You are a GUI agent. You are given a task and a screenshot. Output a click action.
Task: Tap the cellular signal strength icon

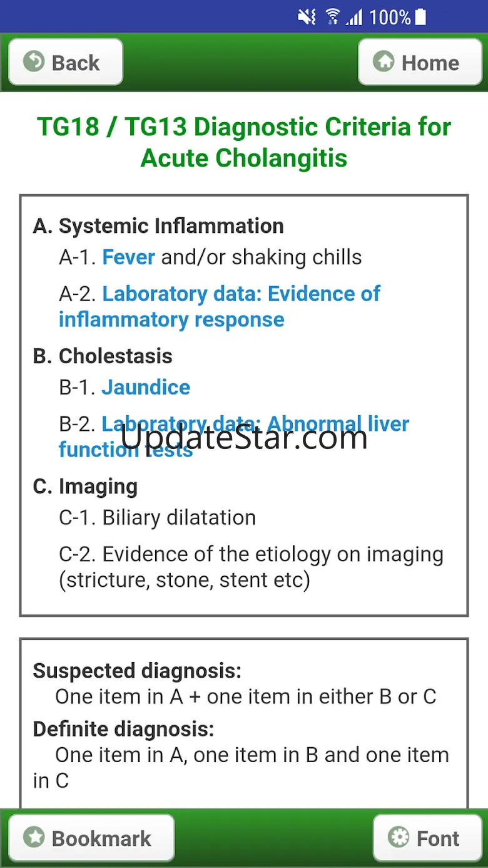click(355, 17)
